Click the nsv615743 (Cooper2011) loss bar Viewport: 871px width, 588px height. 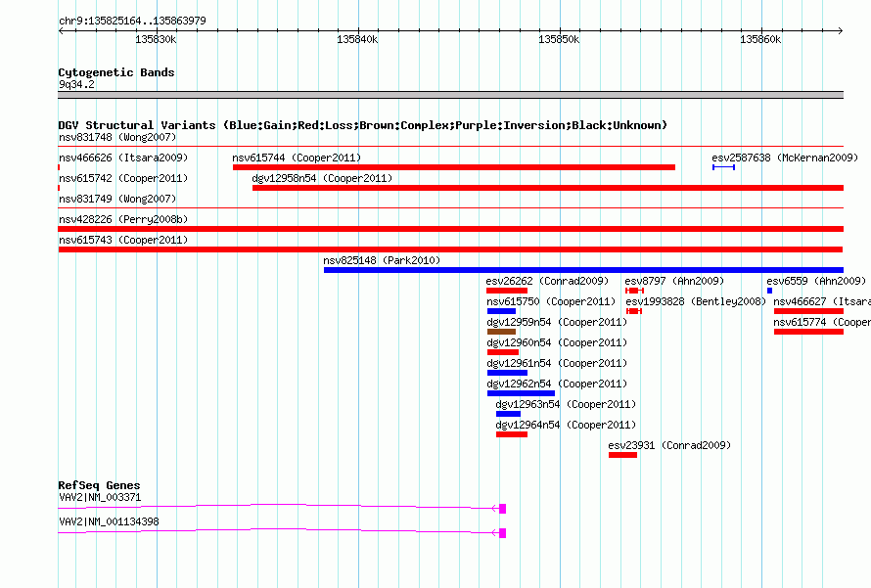coord(450,249)
